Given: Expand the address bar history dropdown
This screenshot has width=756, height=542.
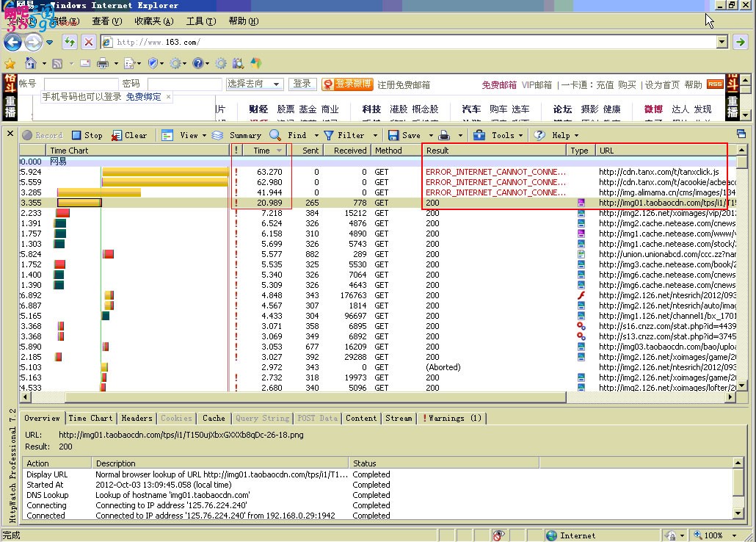Looking at the screenshot, I should tap(722, 42).
